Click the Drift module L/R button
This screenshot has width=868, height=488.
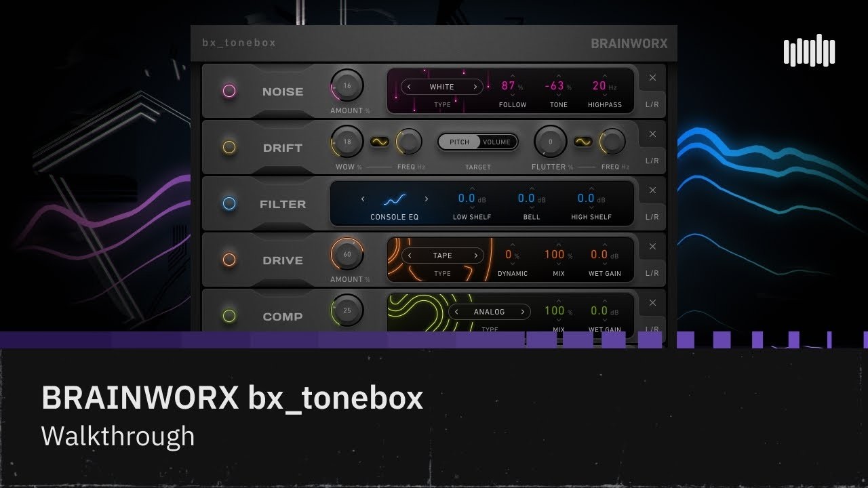click(652, 161)
